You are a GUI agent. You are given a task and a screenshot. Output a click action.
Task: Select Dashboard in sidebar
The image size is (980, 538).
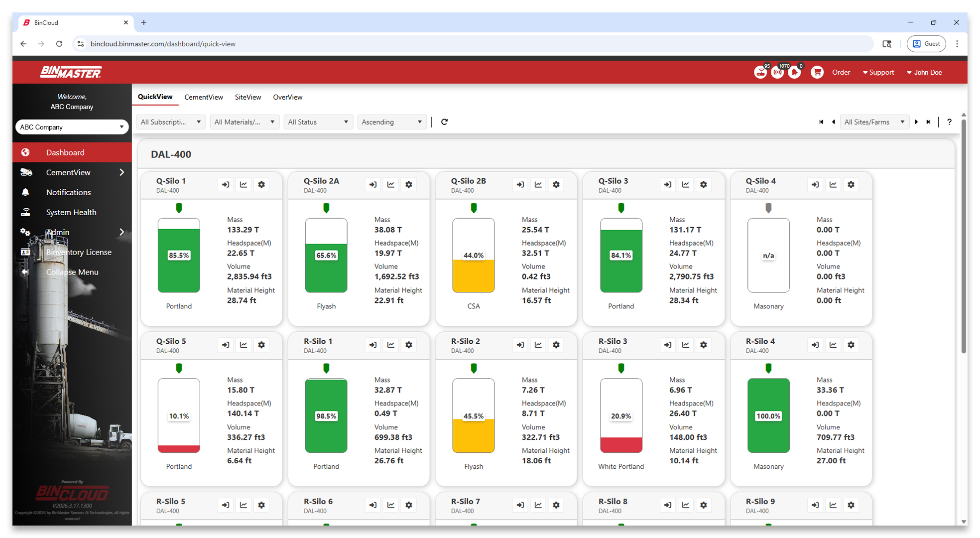pyautogui.click(x=72, y=152)
